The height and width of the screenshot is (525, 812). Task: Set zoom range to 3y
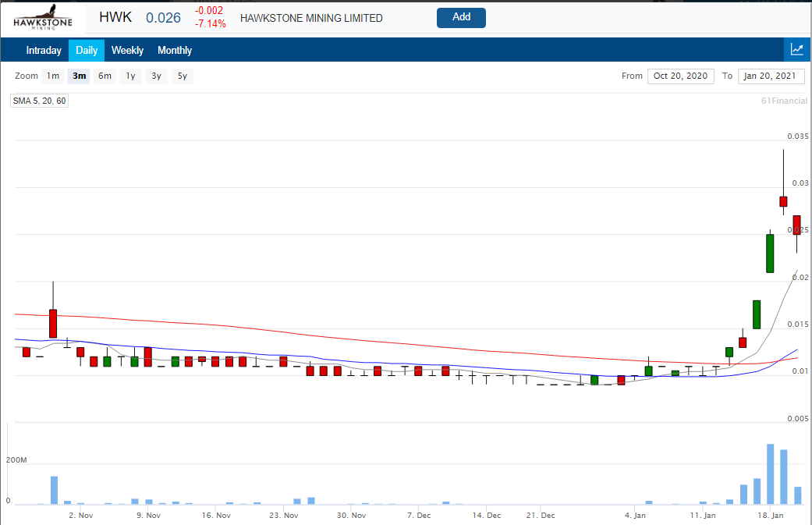coord(156,76)
